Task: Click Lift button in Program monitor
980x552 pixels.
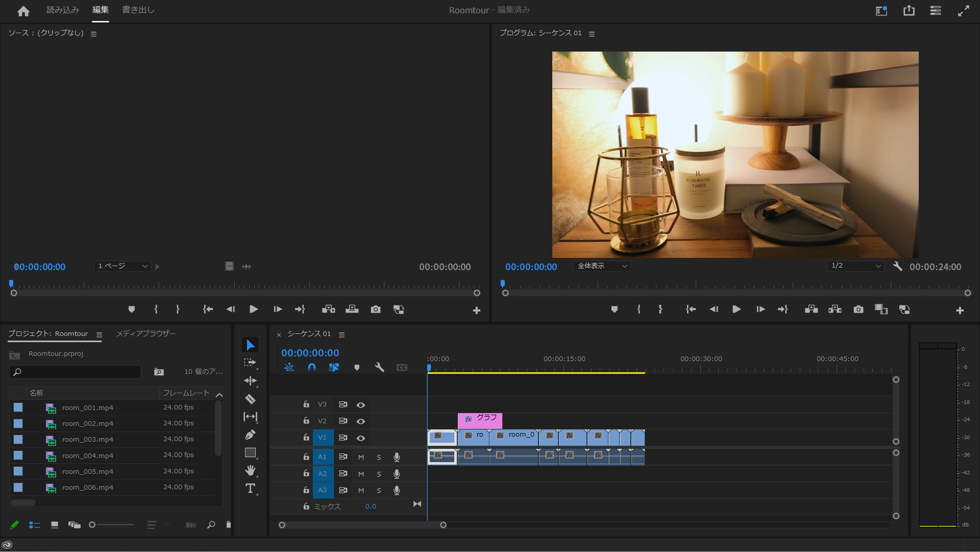Action: (x=812, y=309)
